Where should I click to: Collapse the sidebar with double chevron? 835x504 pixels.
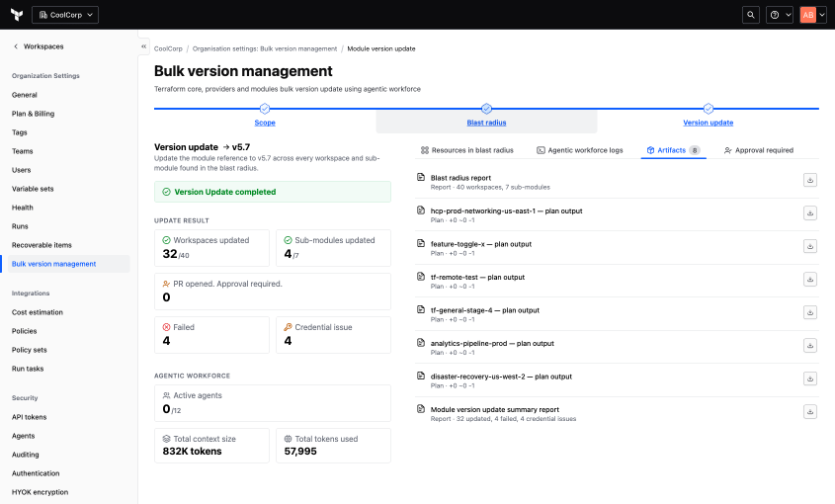click(144, 46)
